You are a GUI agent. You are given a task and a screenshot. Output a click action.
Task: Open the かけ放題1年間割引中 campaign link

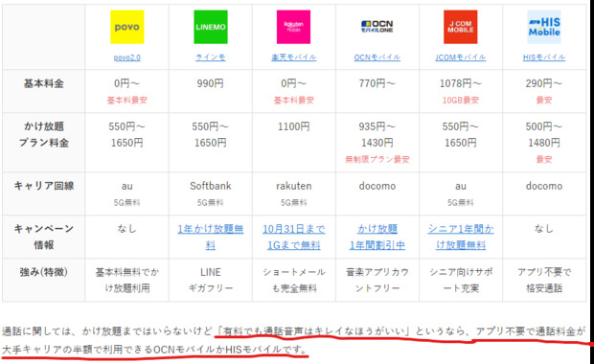377,238
